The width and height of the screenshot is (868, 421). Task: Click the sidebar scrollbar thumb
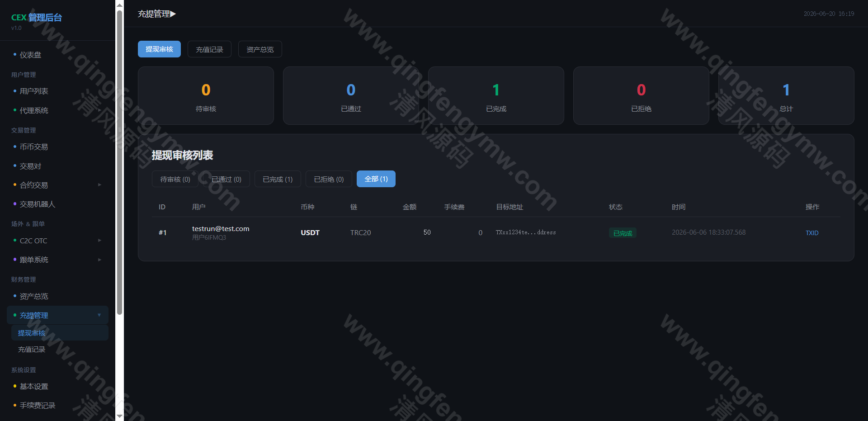[x=119, y=162]
